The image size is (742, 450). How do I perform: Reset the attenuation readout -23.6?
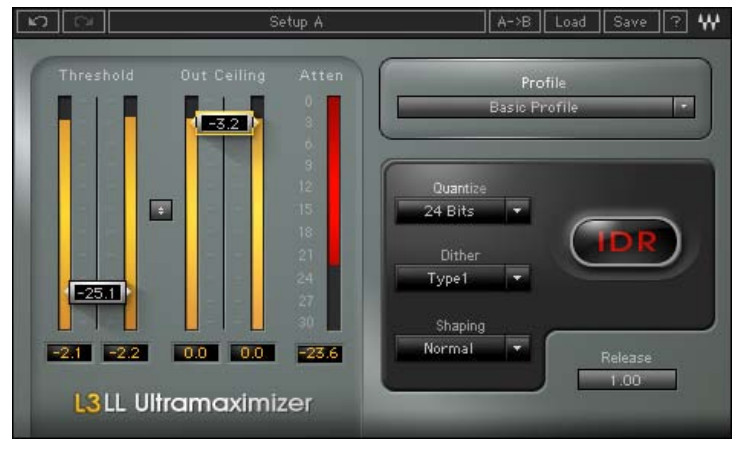tap(319, 353)
